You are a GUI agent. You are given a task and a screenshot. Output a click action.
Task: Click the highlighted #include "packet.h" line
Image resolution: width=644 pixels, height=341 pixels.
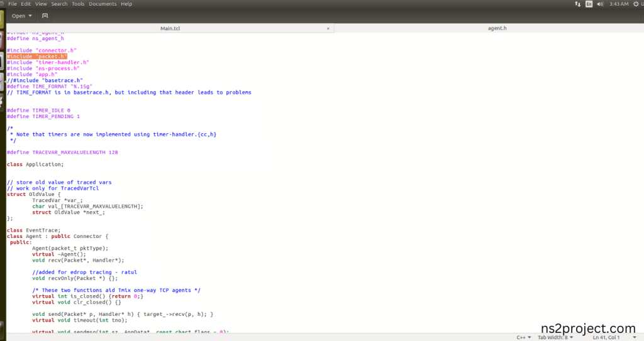click(x=37, y=57)
